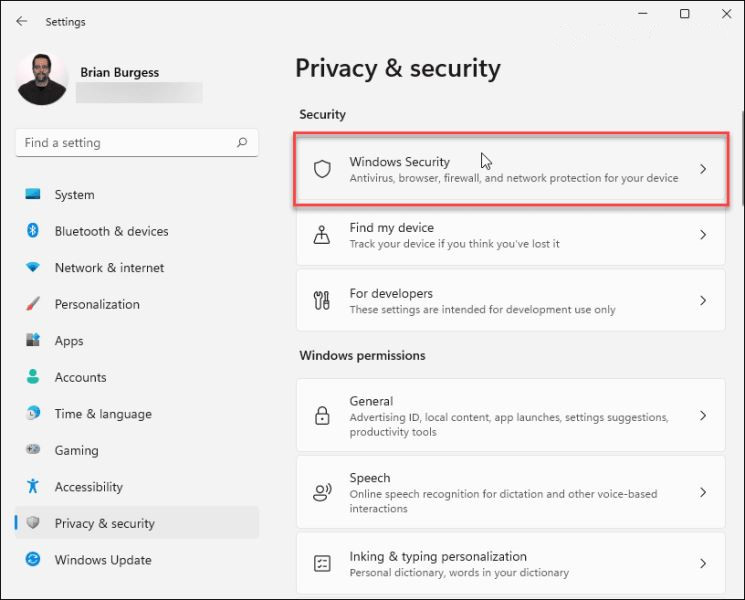Click the Personalization paintbrush icon
The height and width of the screenshot is (600, 745).
coord(33,304)
